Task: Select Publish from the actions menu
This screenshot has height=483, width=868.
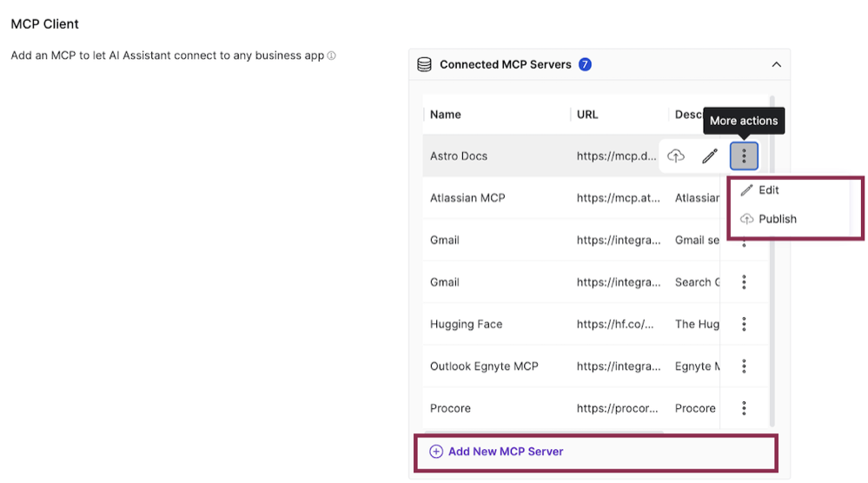Action: (777, 219)
